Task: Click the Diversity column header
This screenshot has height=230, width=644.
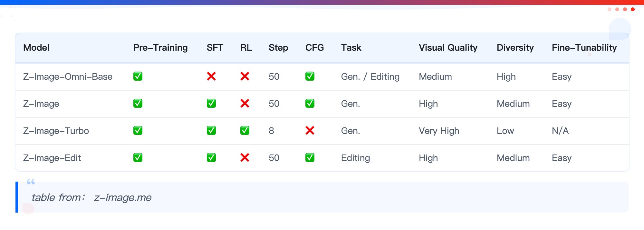Action: pos(515,48)
